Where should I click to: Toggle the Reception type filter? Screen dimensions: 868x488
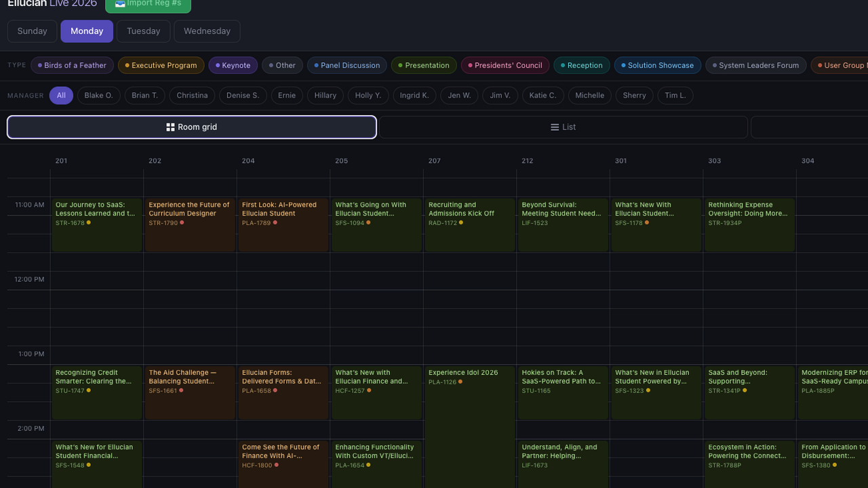click(x=582, y=66)
